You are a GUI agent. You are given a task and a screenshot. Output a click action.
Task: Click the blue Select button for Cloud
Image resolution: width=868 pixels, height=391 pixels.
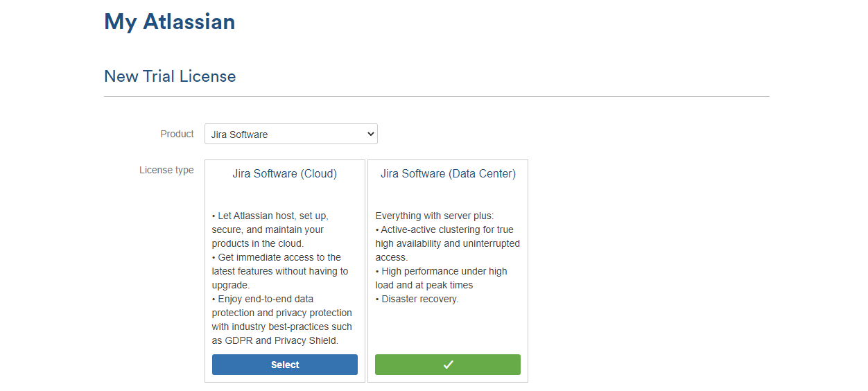(285, 365)
